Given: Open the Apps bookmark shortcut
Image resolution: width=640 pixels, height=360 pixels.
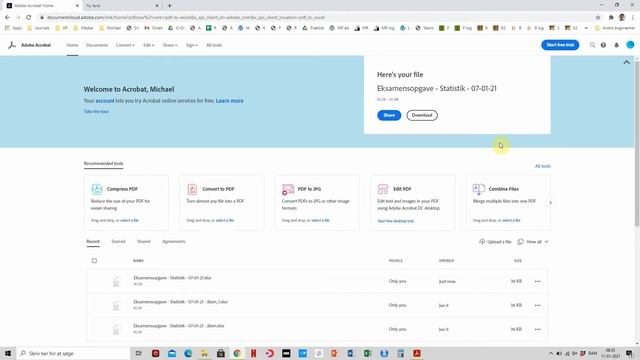Looking at the screenshot, I should click(x=13, y=28).
